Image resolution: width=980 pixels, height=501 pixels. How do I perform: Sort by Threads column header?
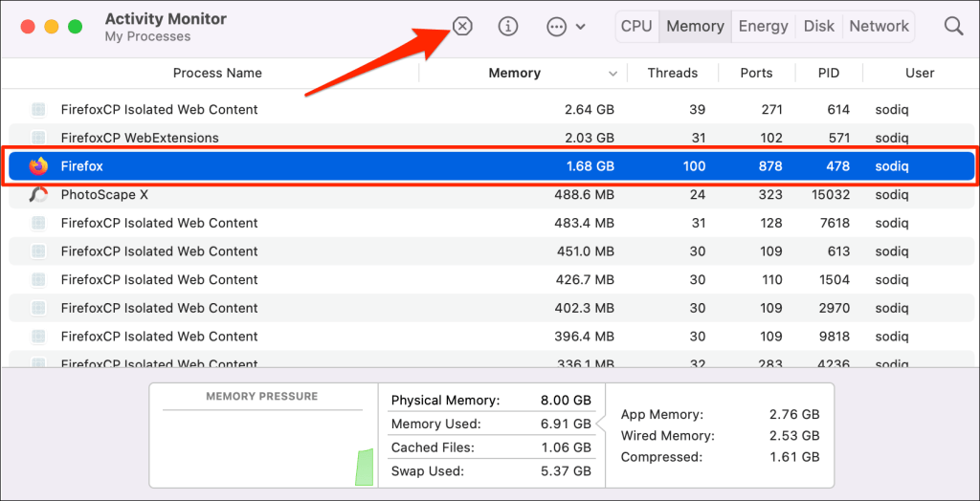click(x=673, y=73)
